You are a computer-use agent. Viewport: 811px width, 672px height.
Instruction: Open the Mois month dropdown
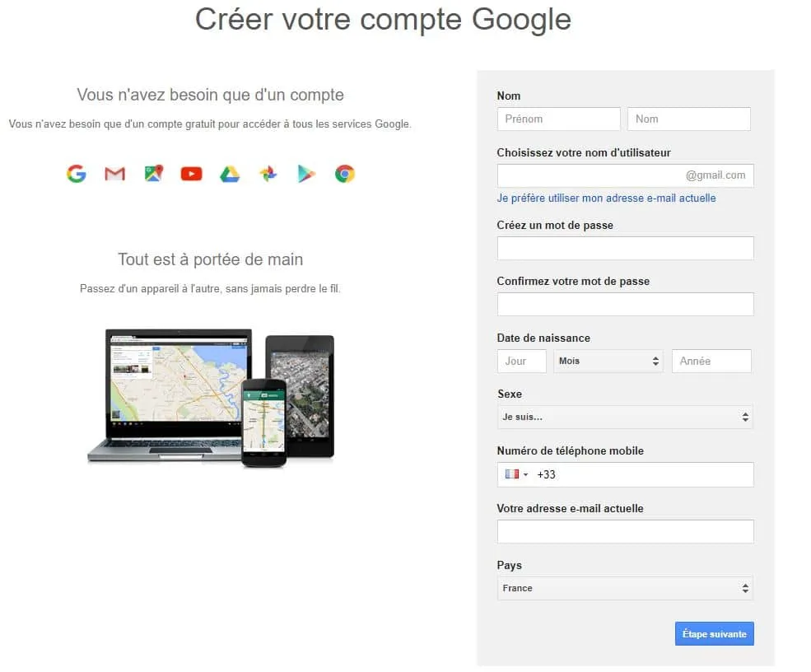tap(608, 361)
